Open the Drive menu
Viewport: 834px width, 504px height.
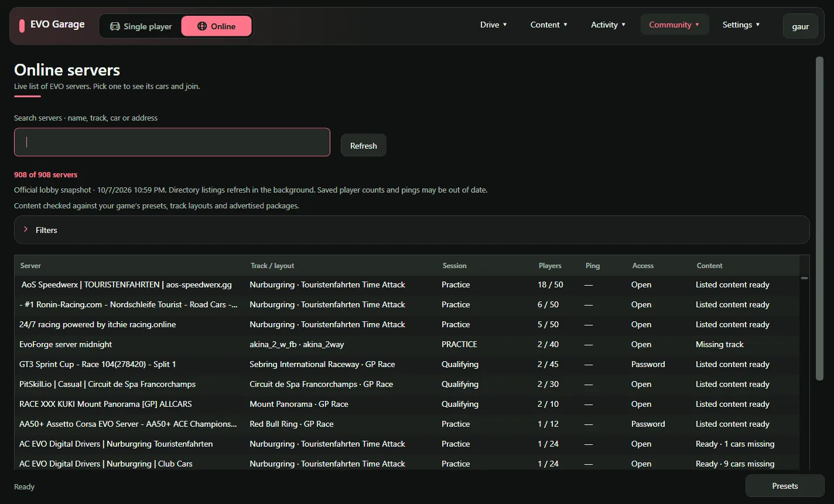point(494,25)
